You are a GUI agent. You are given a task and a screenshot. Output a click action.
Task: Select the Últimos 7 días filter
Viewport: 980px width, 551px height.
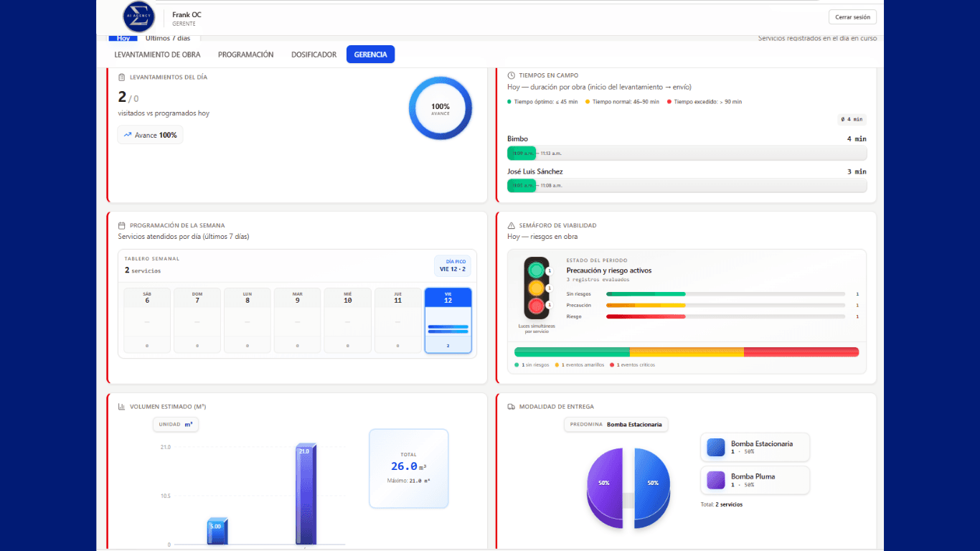(168, 38)
